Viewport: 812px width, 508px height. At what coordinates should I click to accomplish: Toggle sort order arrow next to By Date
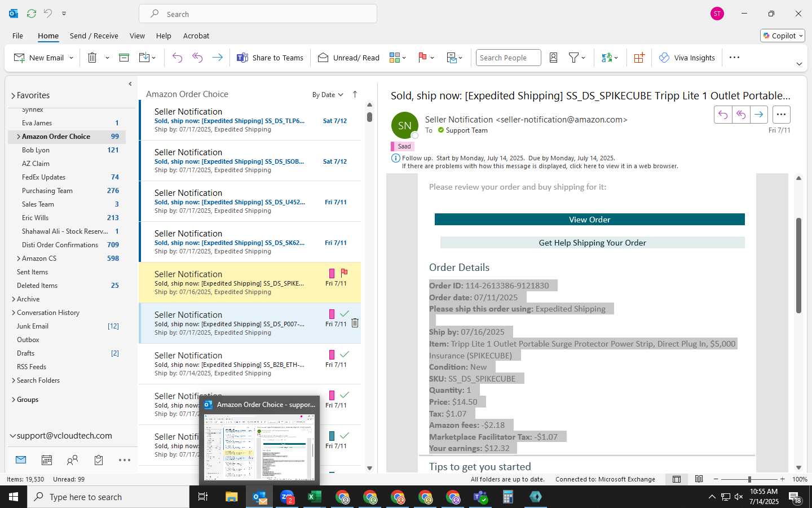(355, 94)
